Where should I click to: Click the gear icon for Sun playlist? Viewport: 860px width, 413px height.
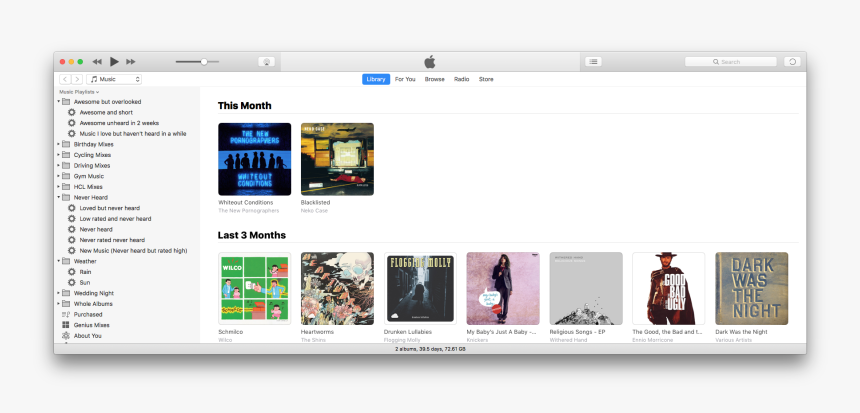[71, 282]
